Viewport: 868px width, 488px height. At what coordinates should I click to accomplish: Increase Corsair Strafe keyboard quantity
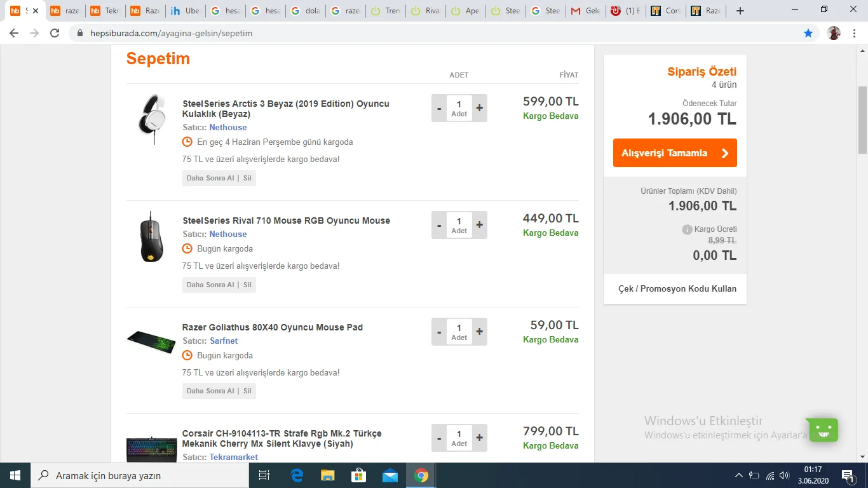480,438
